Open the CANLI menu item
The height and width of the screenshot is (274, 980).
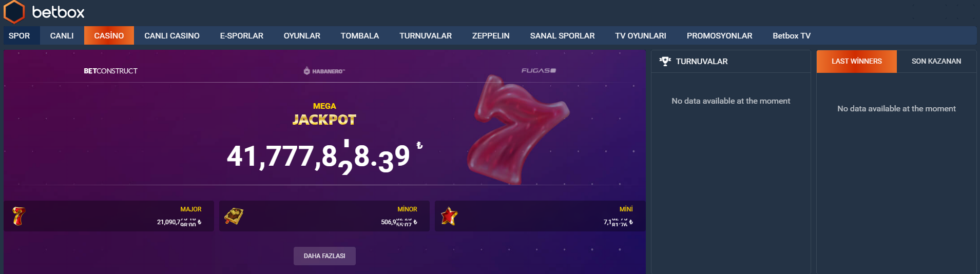tap(62, 35)
